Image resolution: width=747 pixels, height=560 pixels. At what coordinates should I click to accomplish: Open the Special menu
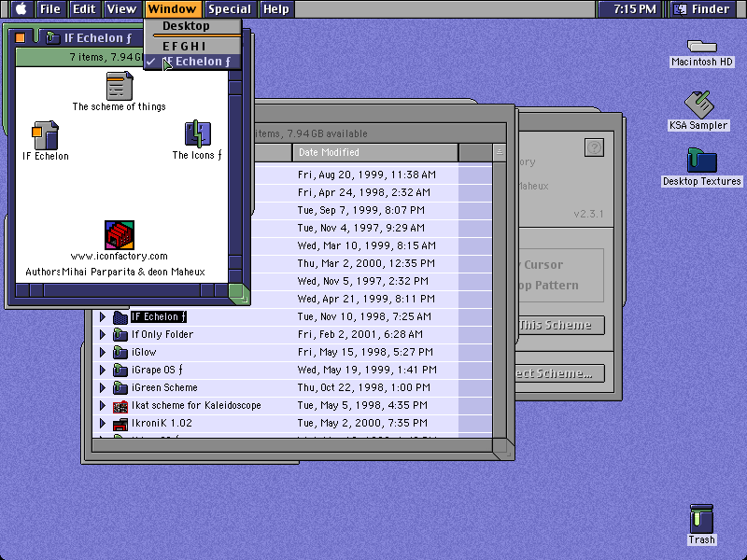(230, 8)
